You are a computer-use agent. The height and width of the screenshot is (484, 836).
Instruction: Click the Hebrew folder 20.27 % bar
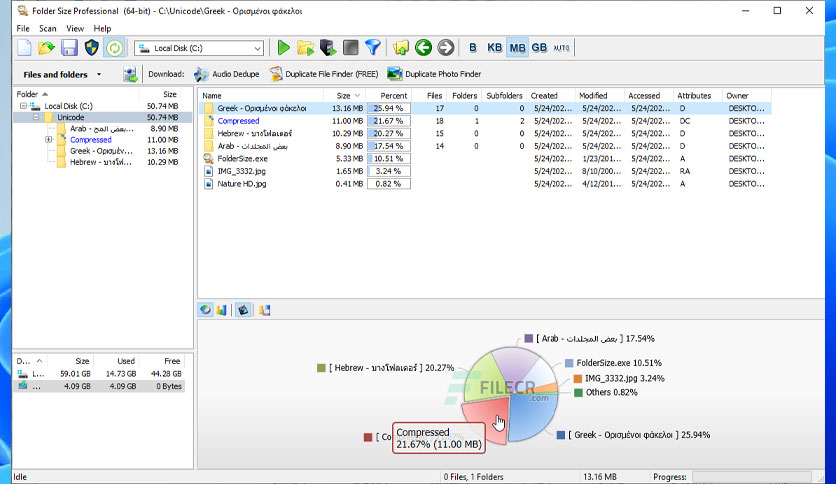pos(389,133)
